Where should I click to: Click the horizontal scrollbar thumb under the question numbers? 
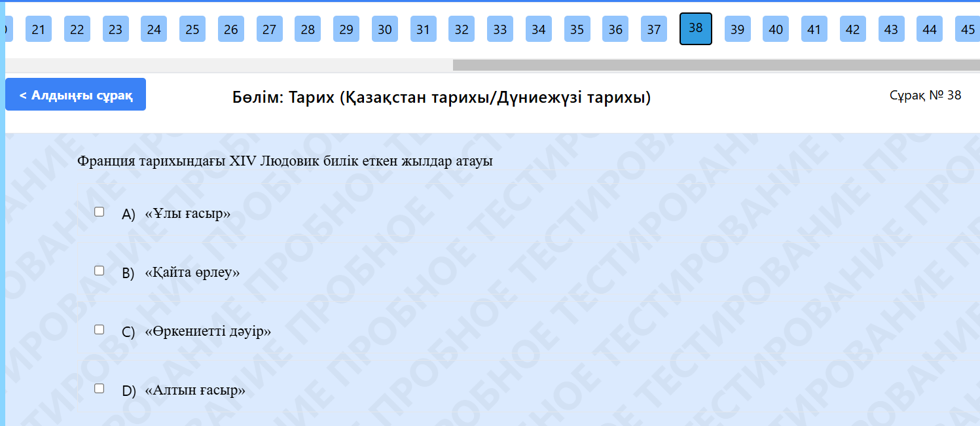pos(716,65)
